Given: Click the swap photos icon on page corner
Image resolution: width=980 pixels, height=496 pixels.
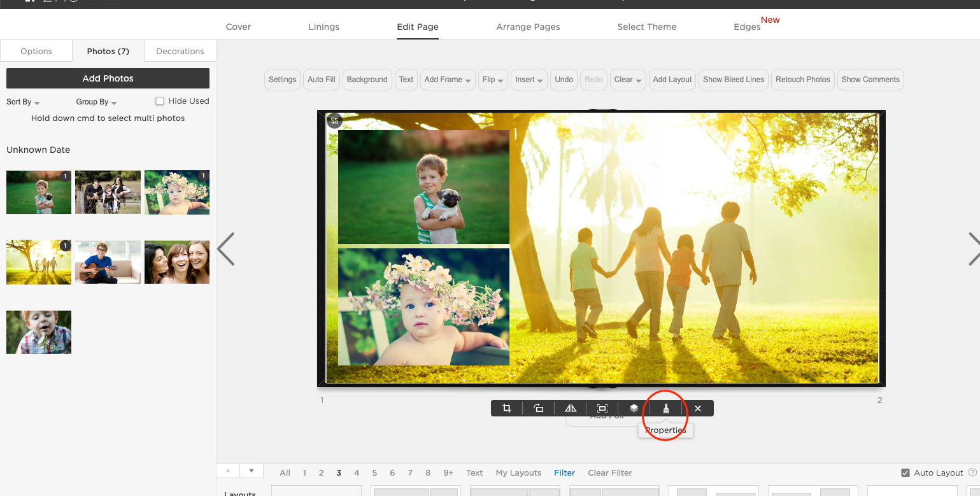Looking at the screenshot, I should pos(334,120).
